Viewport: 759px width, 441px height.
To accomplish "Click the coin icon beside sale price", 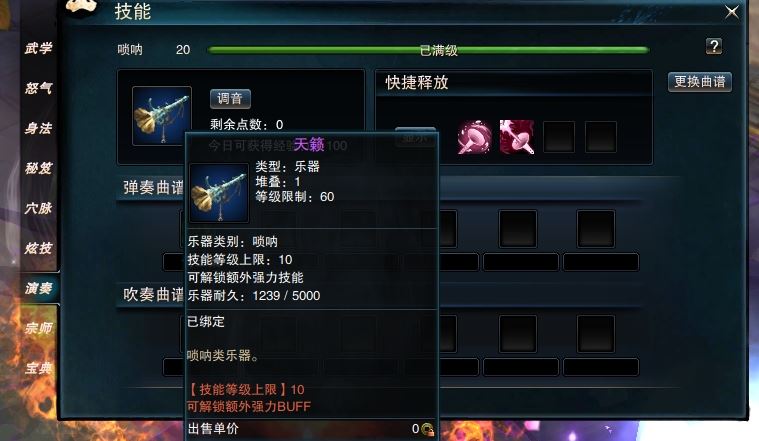I will click(x=427, y=429).
